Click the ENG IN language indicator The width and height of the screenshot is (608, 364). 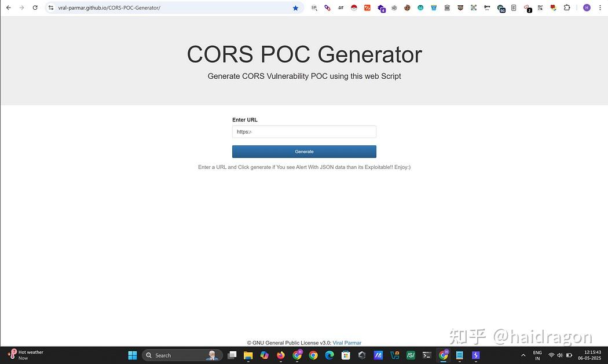(537, 355)
